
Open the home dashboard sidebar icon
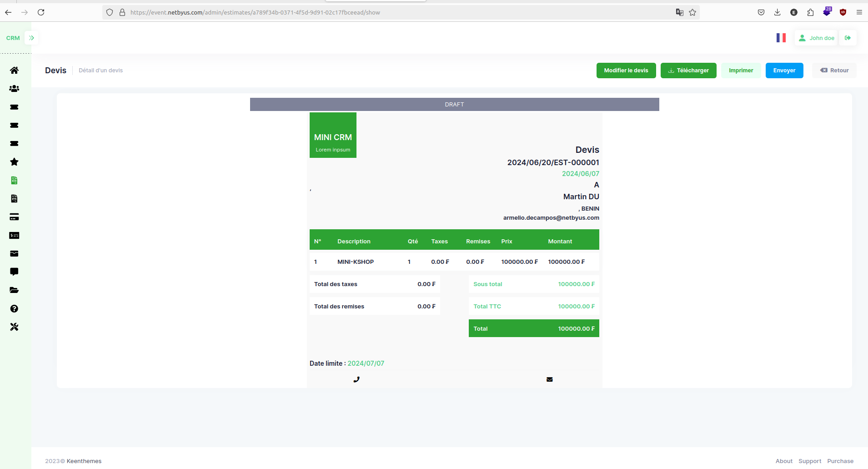point(14,70)
